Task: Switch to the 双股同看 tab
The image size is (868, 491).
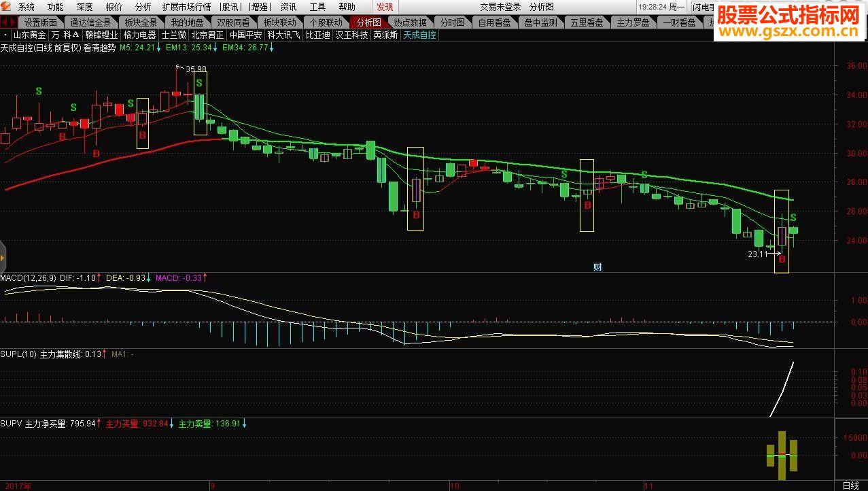Action: tap(233, 22)
